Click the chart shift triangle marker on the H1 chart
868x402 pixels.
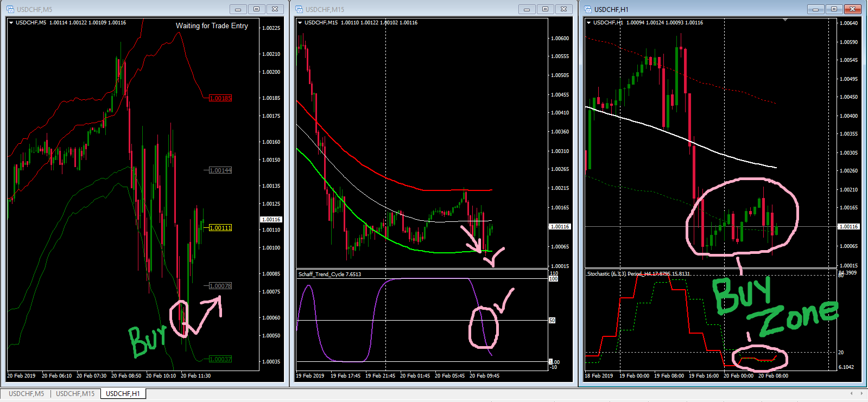click(785, 20)
